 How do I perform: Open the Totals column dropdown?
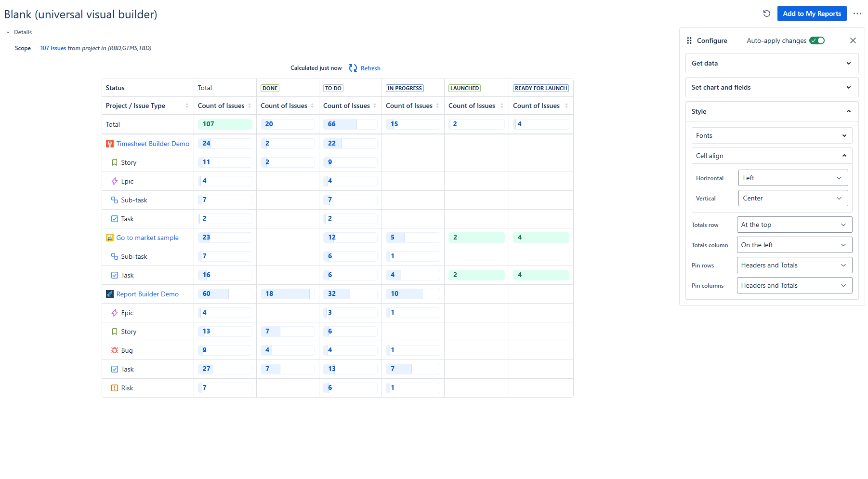pos(795,245)
